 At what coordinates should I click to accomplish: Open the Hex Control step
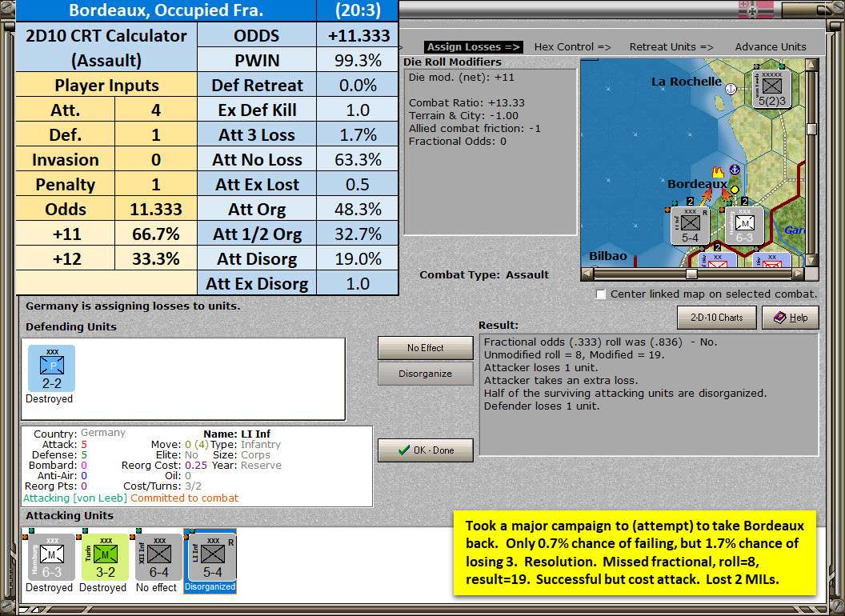point(572,47)
